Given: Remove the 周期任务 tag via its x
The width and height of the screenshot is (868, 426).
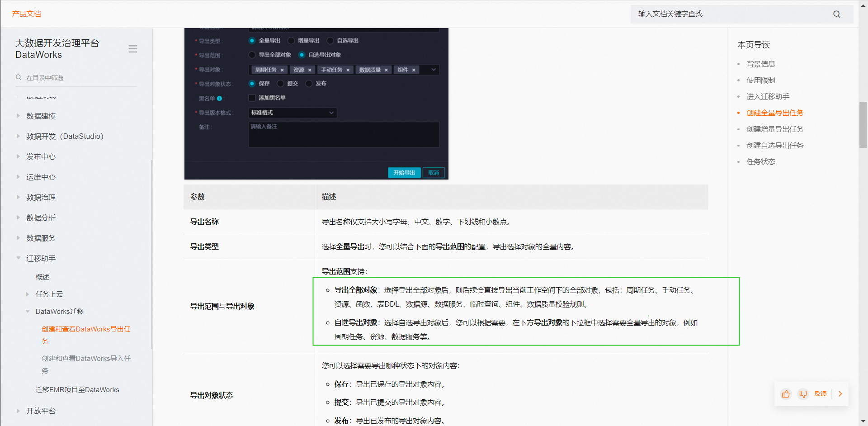Looking at the screenshot, I should click(282, 70).
